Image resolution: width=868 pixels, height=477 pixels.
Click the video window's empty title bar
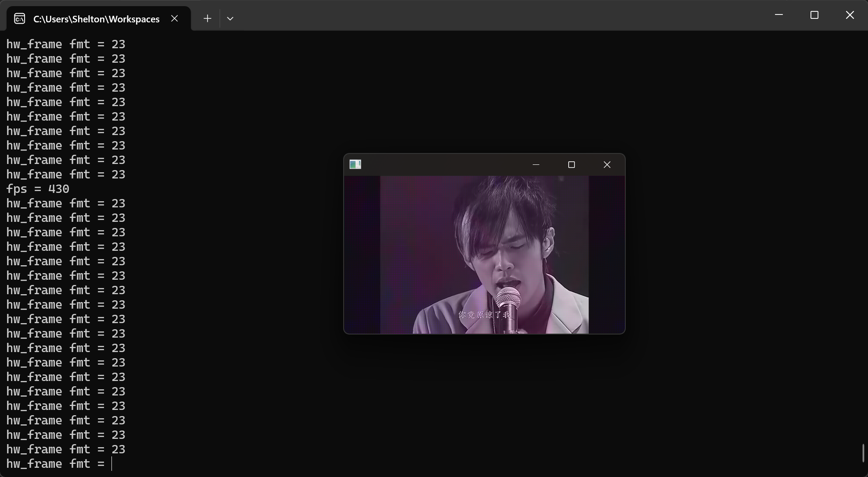click(443, 164)
